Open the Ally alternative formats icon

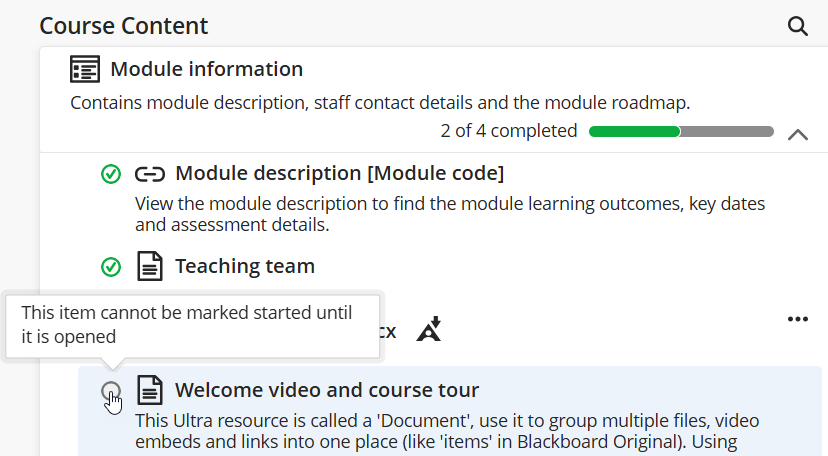[x=429, y=330]
